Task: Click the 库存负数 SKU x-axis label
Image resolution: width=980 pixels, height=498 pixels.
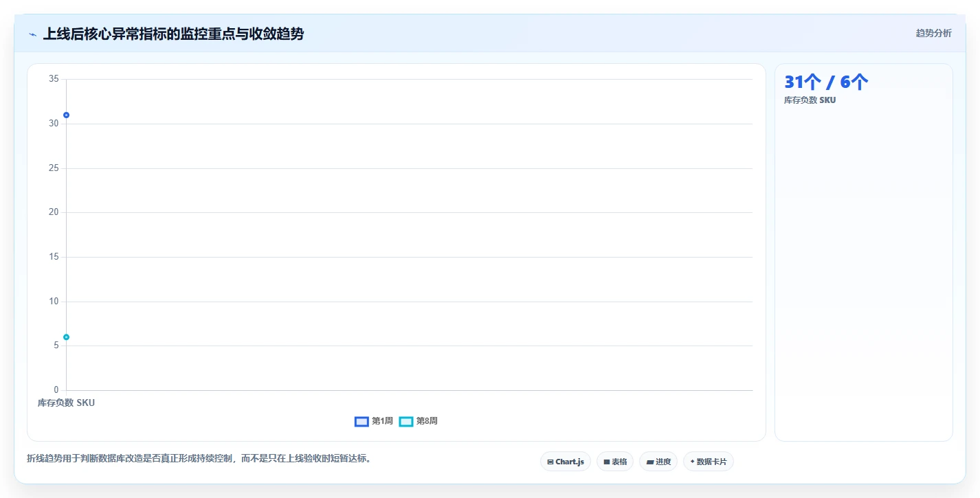Action: 66,403
